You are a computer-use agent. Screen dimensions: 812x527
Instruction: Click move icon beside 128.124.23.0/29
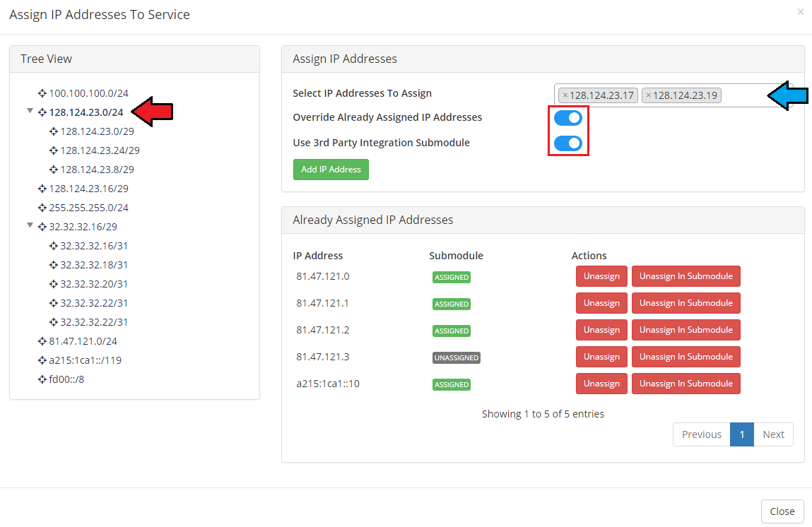pos(53,131)
